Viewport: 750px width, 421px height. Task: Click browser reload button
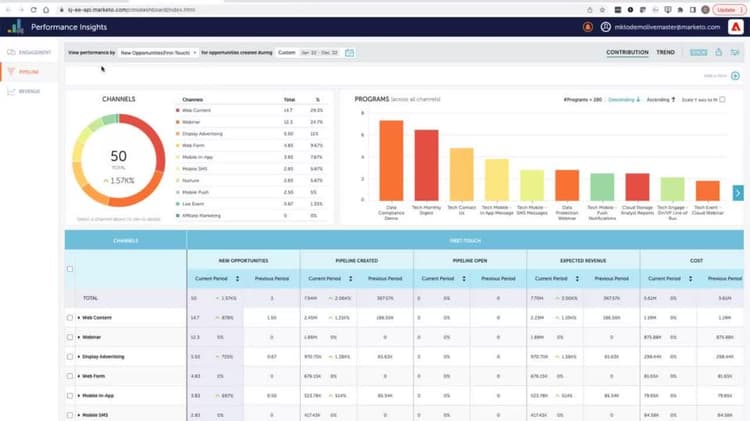point(33,10)
